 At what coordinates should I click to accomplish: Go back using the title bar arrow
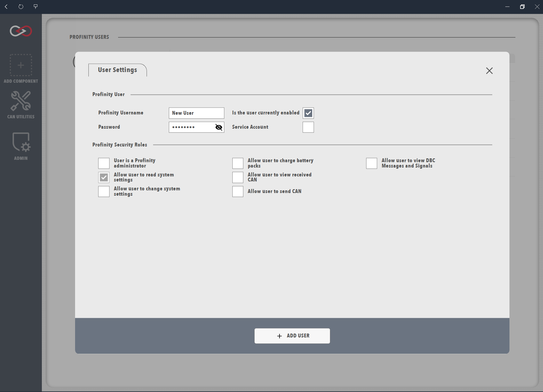point(6,7)
